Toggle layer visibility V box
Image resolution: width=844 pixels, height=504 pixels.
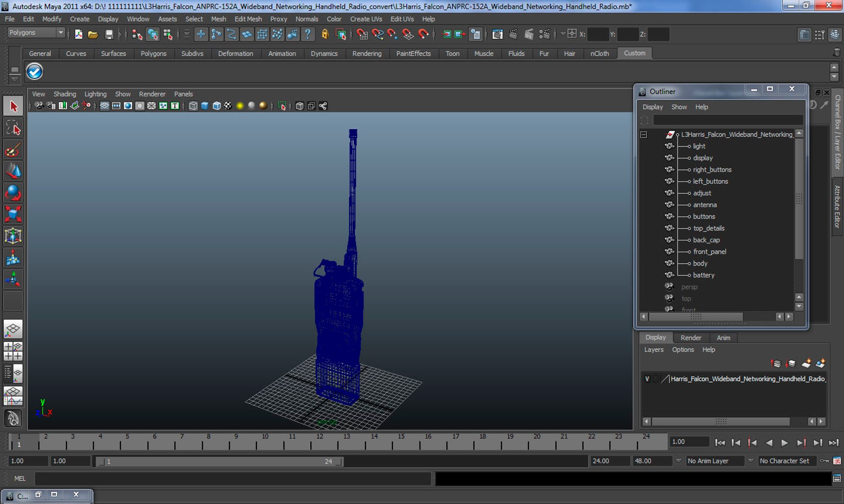pyautogui.click(x=647, y=379)
